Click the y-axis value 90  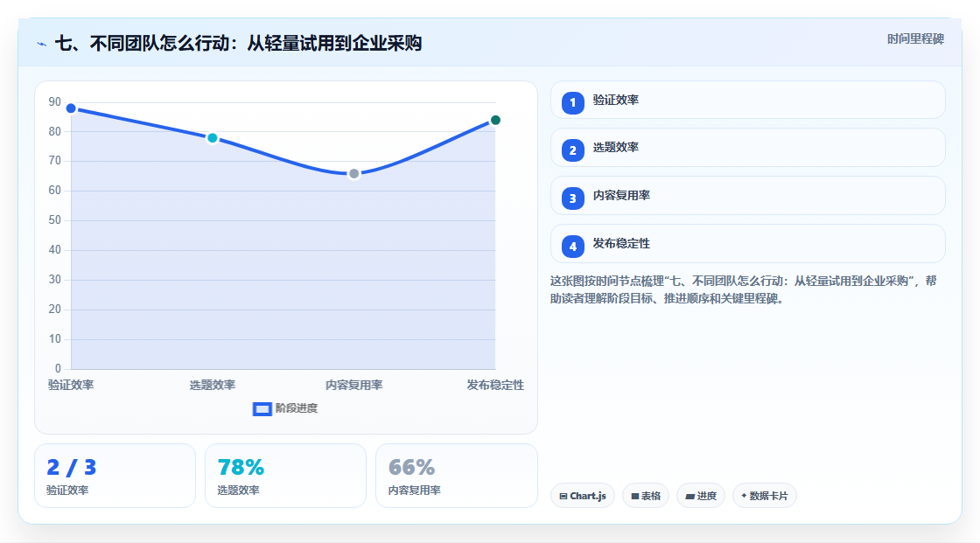pyautogui.click(x=55, y=101)
